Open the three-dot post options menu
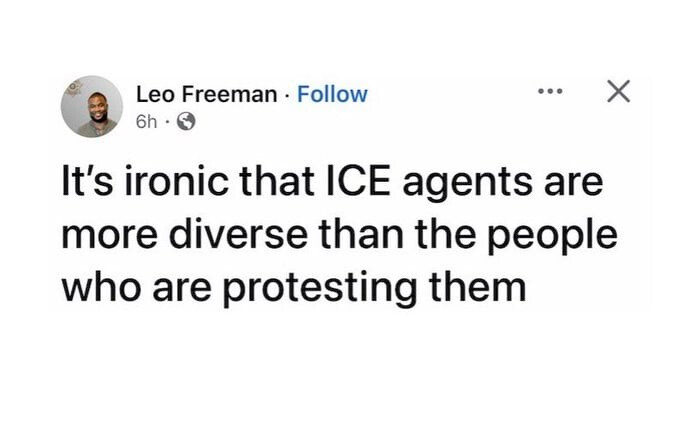 551,93
